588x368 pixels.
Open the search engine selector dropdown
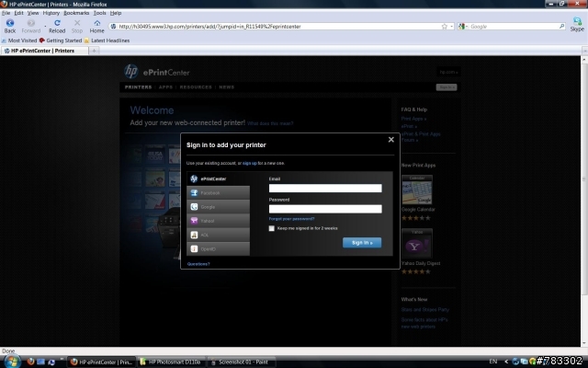click(x=463, y=27)
